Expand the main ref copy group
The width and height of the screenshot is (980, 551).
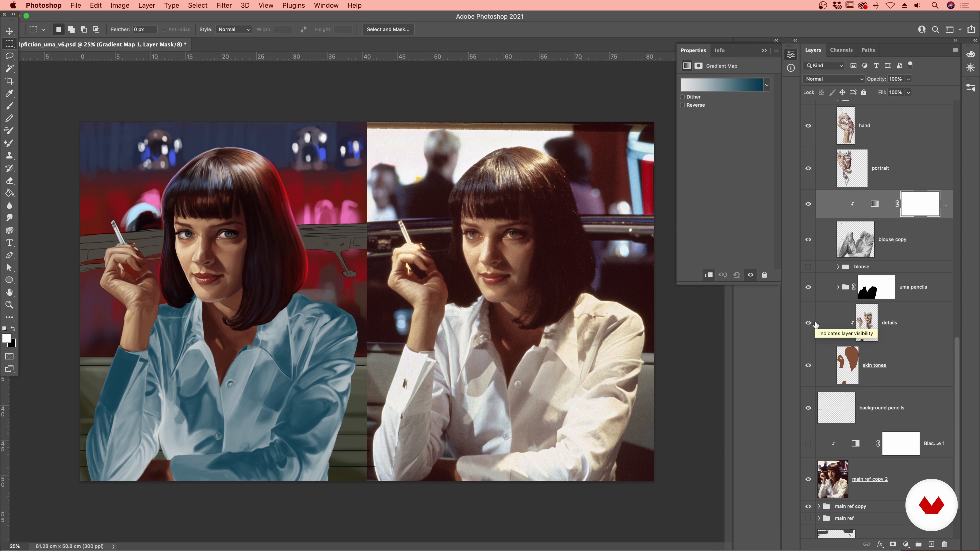coord(819,506)
